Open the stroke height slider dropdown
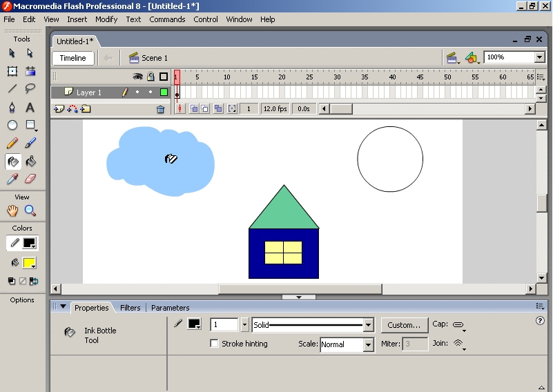 coord(245,324)
